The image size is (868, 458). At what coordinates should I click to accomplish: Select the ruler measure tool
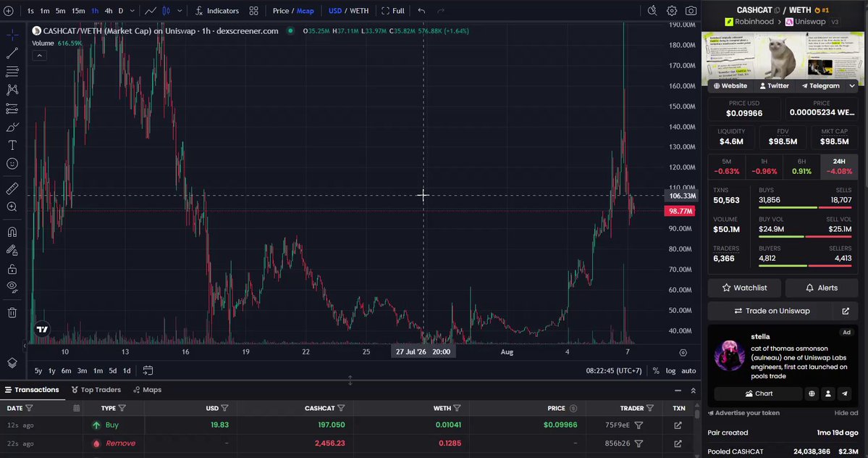(12, 189)
